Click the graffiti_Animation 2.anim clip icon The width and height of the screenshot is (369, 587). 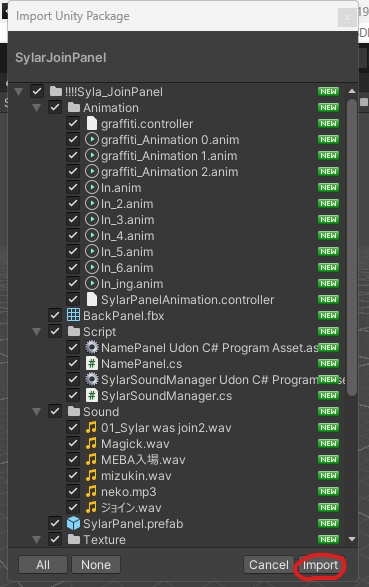[92, 171]
